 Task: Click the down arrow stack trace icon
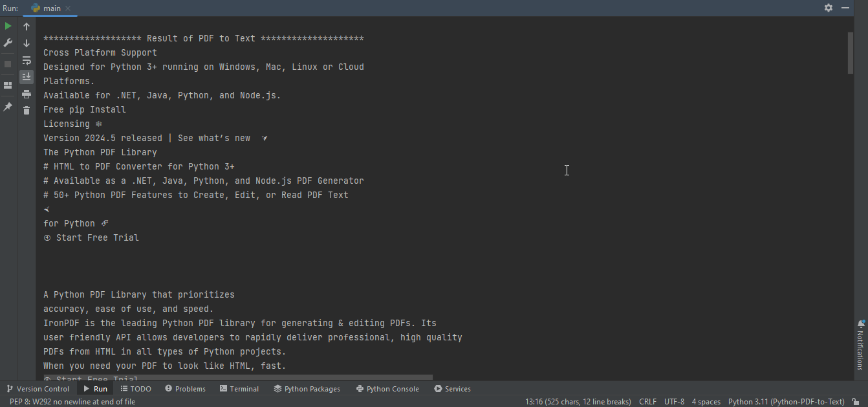click(27, 43)
